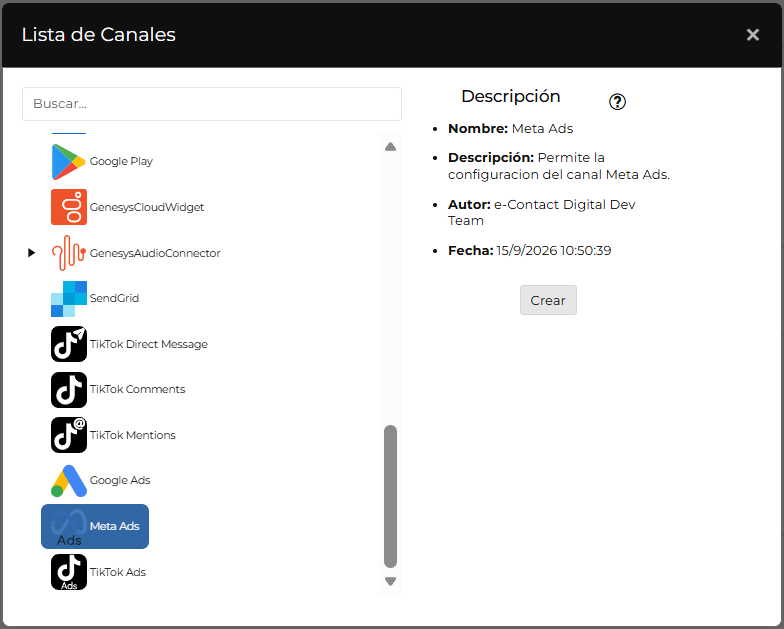Select the highlighted "Meta Ads" label
Screen dimensions: 784x629
tap(114, 526)
